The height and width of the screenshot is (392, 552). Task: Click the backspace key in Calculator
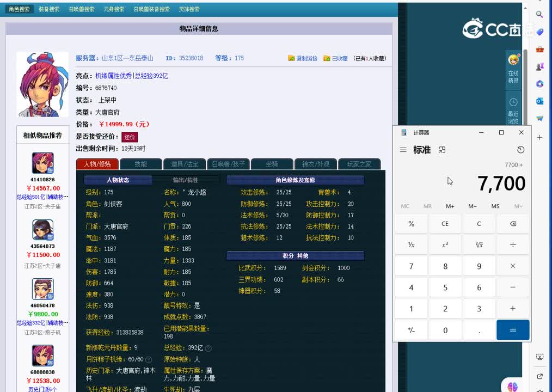[513, 224]
